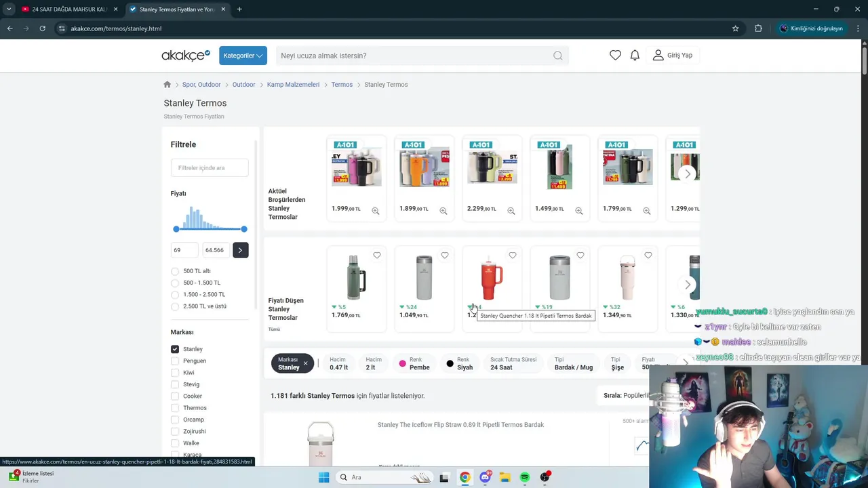Focus the Filtreler içinde ara field
The image size is (868, 488).
point(210,168)
